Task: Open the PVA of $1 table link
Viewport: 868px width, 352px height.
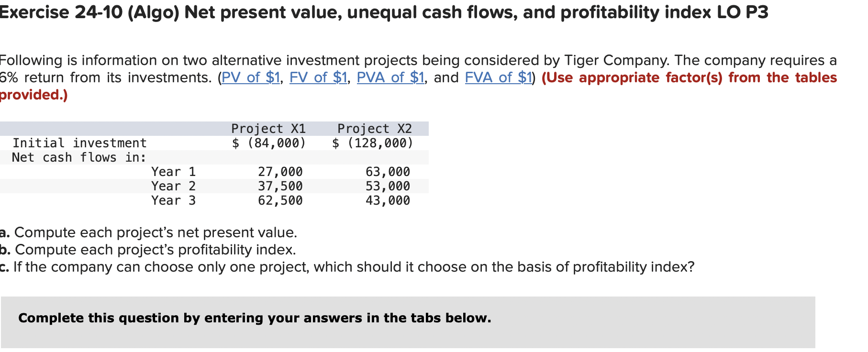Action: click(390, 77)
